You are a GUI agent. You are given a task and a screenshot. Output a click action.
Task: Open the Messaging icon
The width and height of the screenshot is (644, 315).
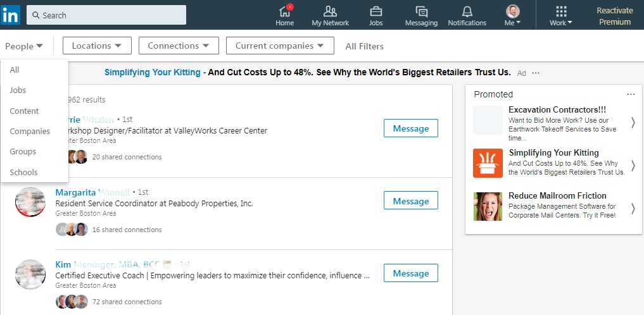(x=421, y=11)
